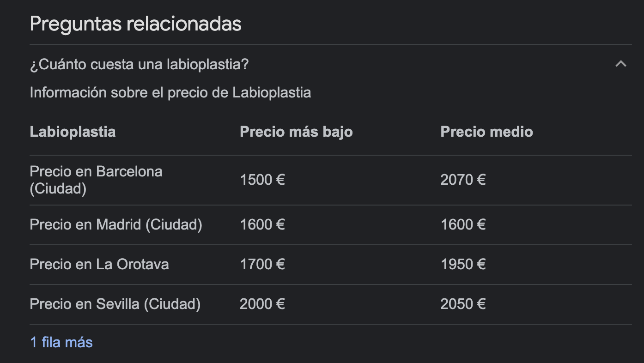Click La Orotava's average price 1950 €
The height and width of the screenshot is (363, 644).
pyautogui.click(x=463, y=264)
